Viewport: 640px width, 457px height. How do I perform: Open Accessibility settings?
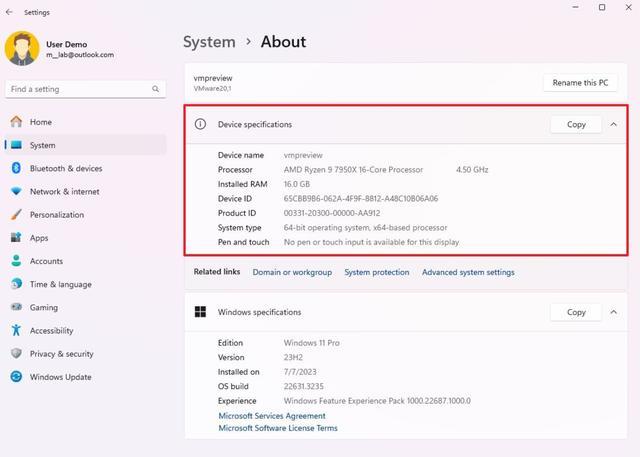point(85,331)
